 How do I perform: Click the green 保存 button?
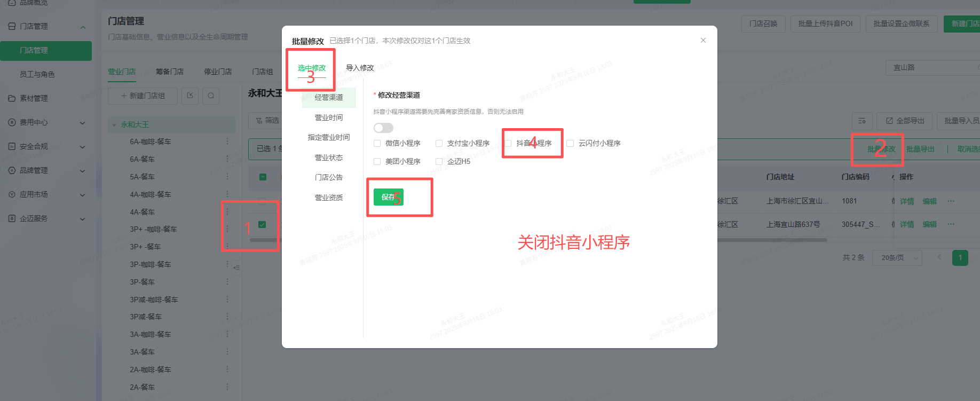click(388, 197)
